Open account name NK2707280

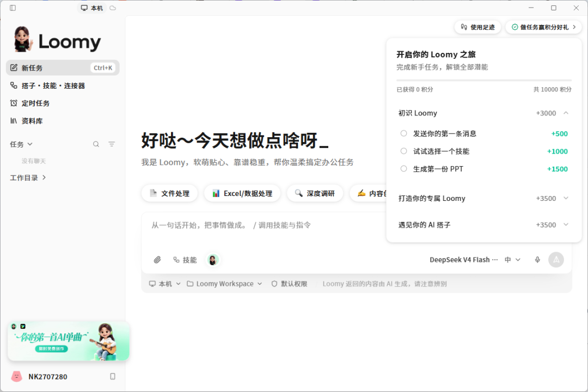(x=47, y=377)
